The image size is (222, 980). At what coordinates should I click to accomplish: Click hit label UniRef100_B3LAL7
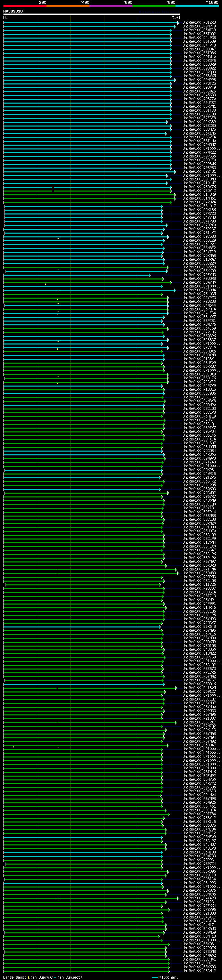point(199,206)
